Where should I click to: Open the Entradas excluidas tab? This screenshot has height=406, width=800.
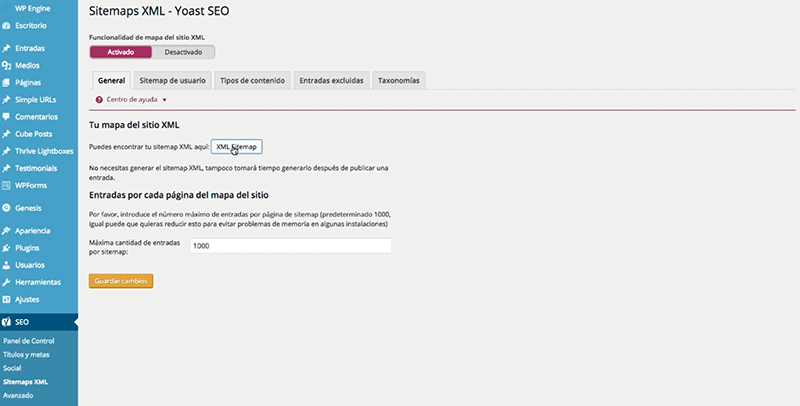point(332,81)
